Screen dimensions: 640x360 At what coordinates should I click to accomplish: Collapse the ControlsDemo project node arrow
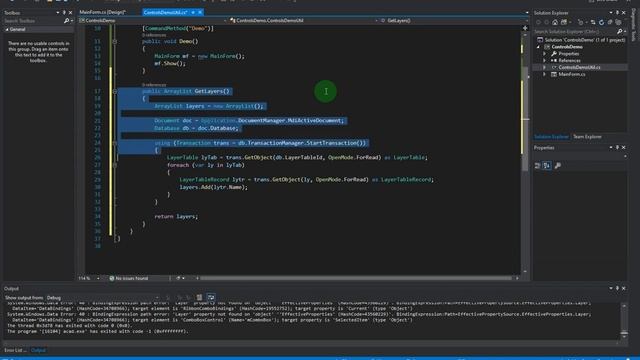[538, 47]
